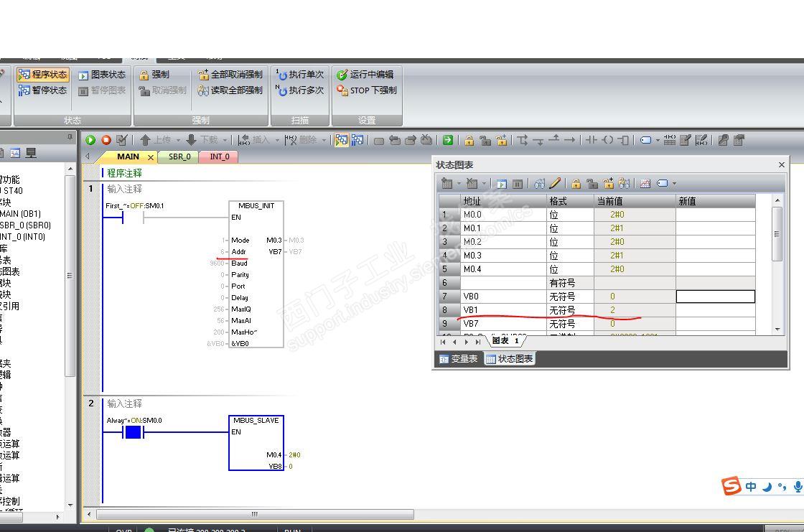This screenshot has height=532, width=804.
Task: Toggle chart status play icon in status chart
Action: 502,184
